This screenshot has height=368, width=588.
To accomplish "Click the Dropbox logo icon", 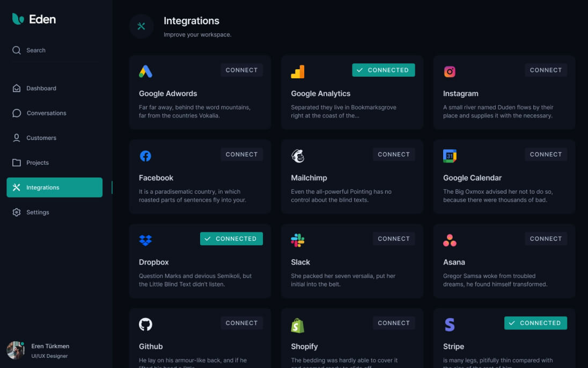I will [x=145, y=240].
